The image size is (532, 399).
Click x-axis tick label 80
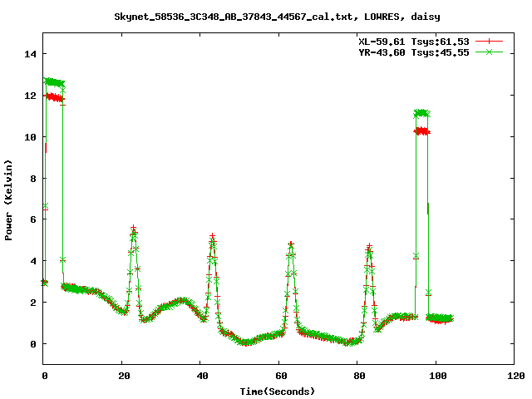pyautogui.click(x=359, y=376)
